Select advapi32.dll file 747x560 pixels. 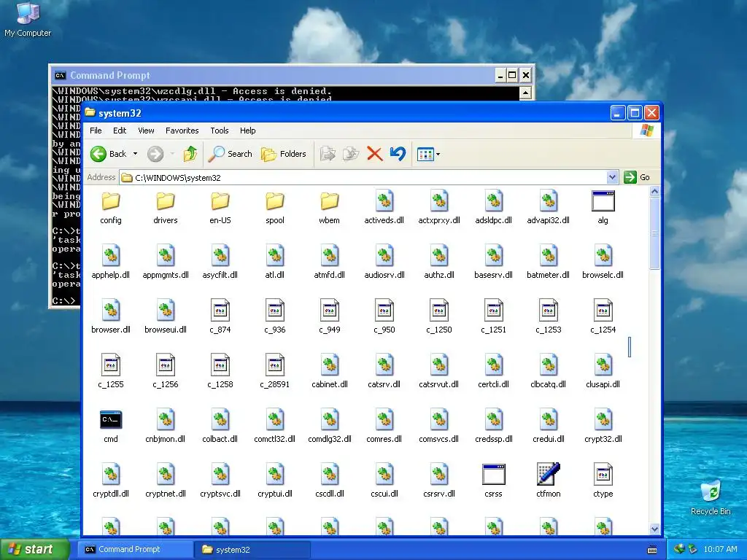[549, 207]
